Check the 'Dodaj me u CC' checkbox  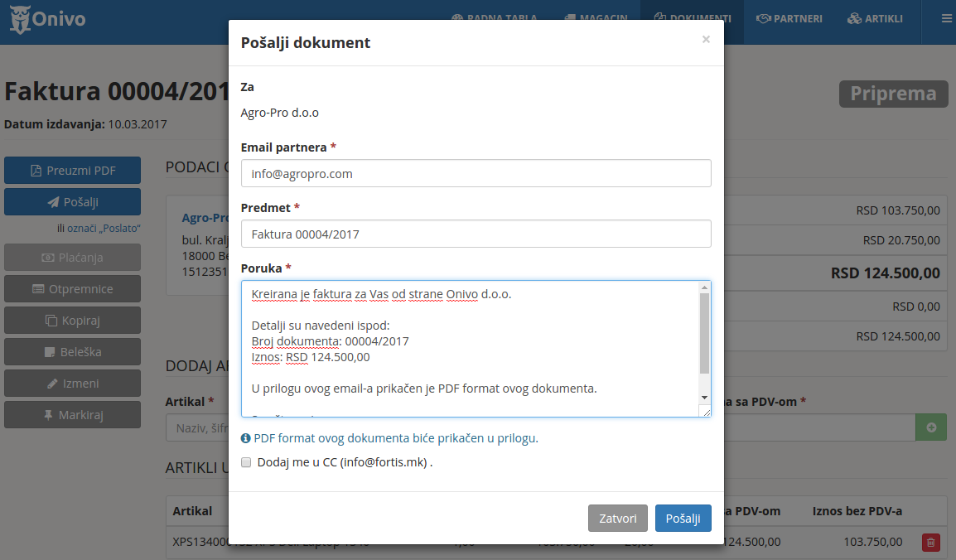[246, 462]
